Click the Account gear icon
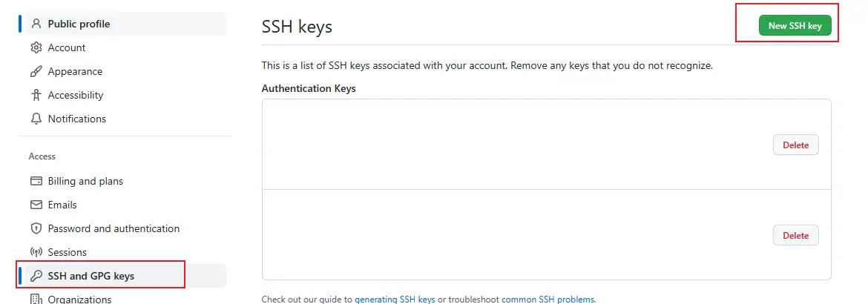This screenshot has height=304, width=868. [36, 47]
